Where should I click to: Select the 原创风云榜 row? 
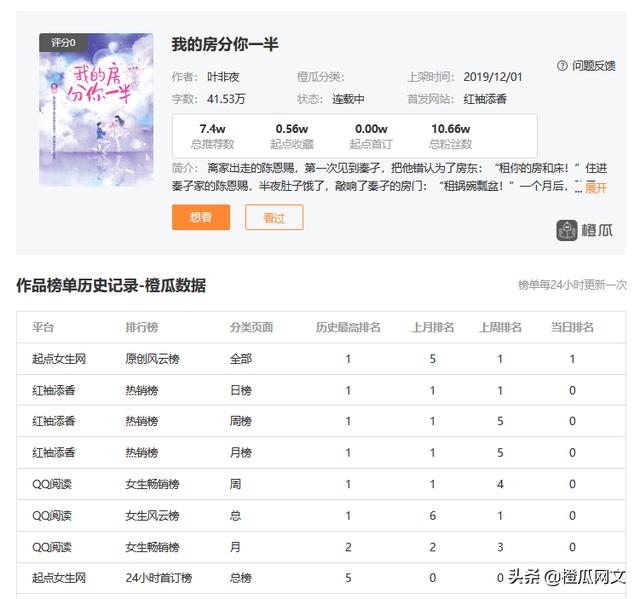tap(321, 359)
